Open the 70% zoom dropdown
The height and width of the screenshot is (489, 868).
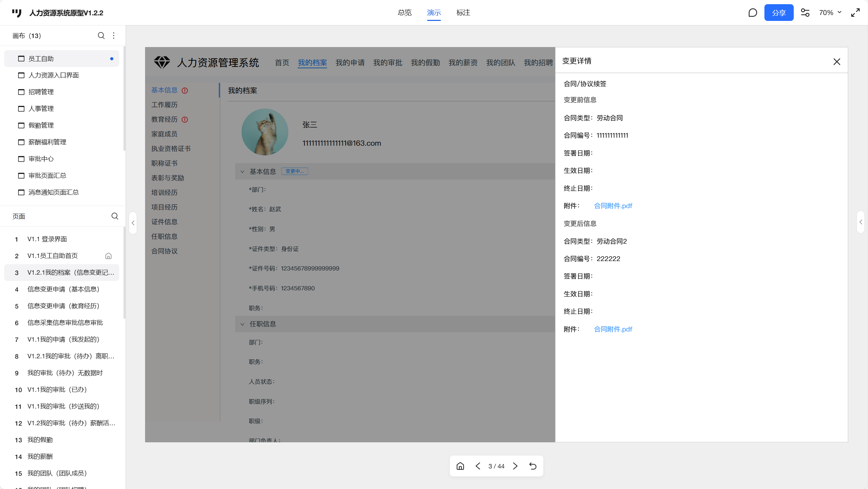coord(830,13)
